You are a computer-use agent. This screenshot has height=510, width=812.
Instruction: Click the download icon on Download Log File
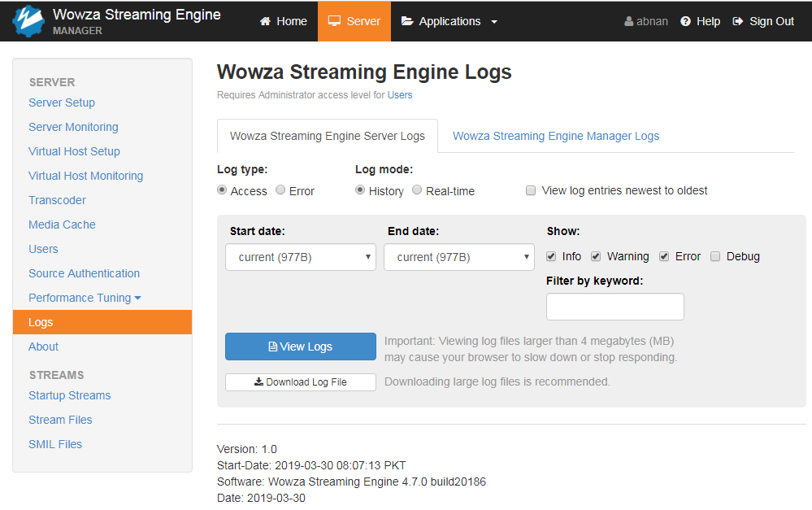pos(258,382)
